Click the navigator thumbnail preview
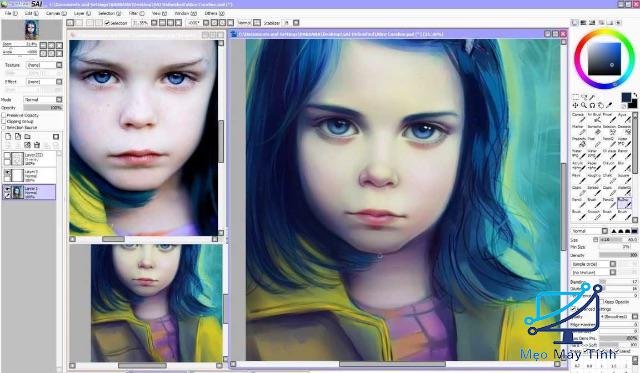The width and height of the screenshot is (640, 373). 31,30
